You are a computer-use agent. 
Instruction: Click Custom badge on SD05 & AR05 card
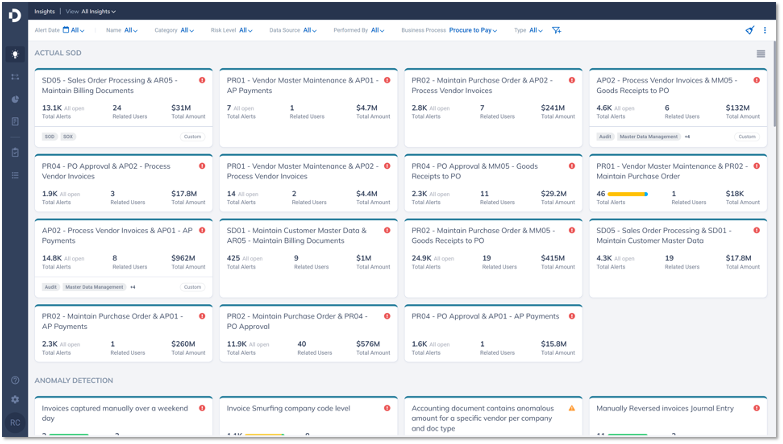[192, 137]
